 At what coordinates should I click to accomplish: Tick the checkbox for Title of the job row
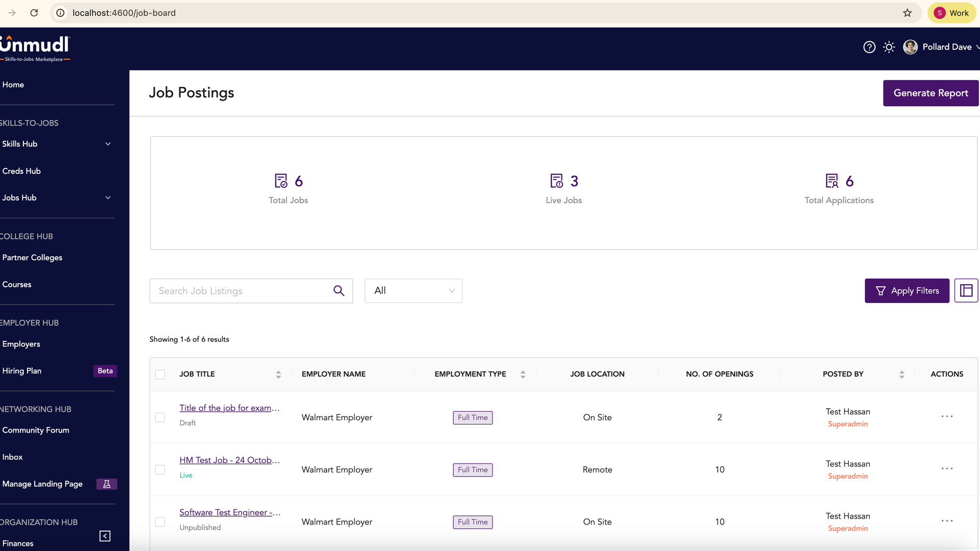pos(160,417)
